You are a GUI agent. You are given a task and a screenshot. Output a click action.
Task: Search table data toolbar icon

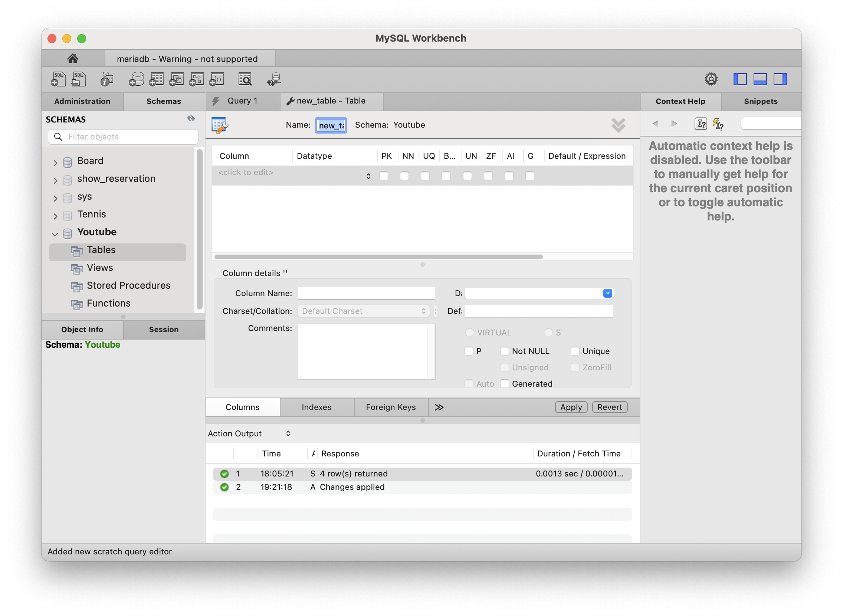pos(245,79)
